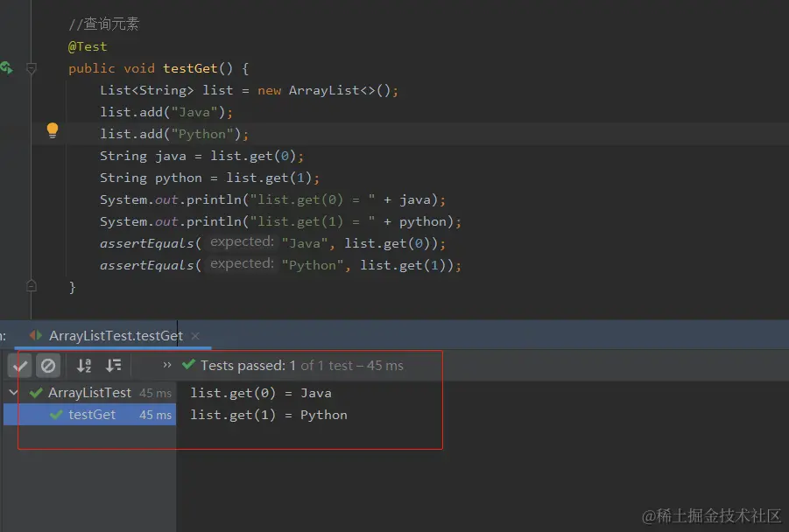Toggle the Ignore Ignored tests filter
789x532 pixels.
48,365
